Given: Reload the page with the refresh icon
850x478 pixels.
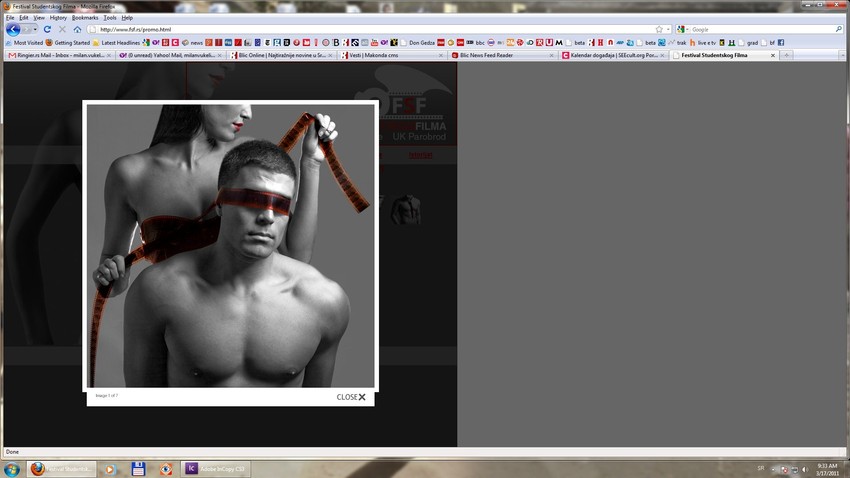Looking at the screenshot, I should [x=47, y=30].
